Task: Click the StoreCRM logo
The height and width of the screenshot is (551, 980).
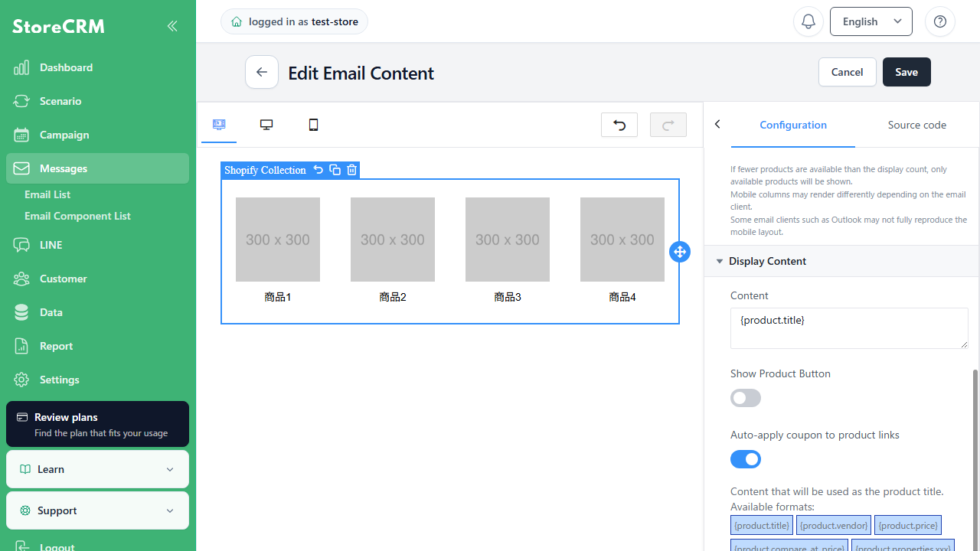Action: coord(58,26)
